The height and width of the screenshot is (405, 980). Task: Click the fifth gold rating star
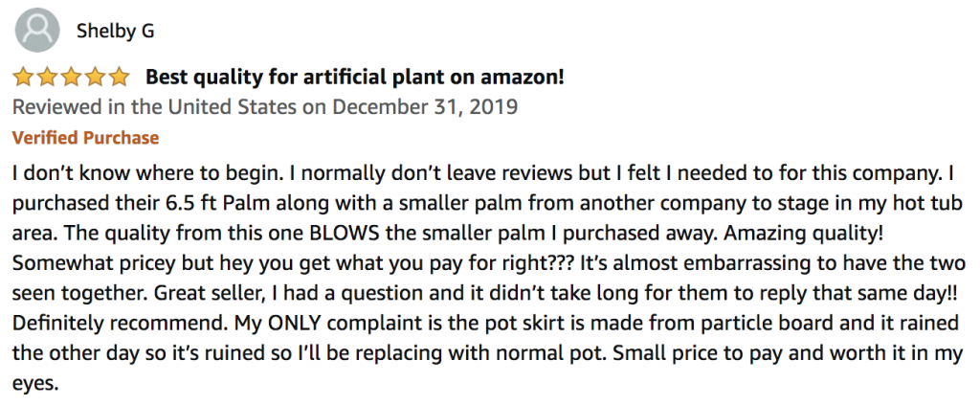click(118, 78)
